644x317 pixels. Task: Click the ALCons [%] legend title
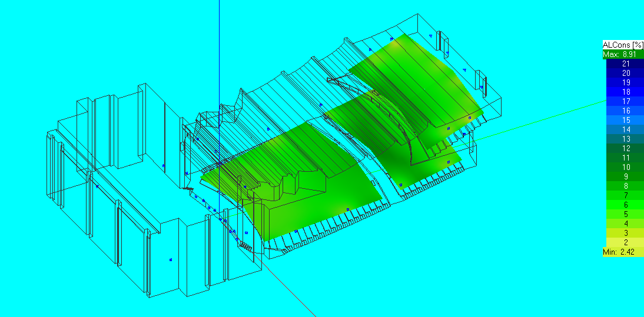(623, 45)
